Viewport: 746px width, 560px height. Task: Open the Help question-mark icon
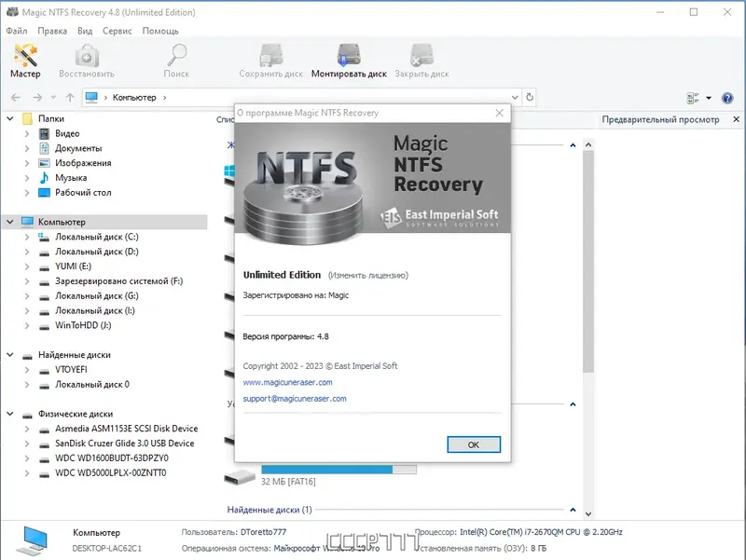726,97
